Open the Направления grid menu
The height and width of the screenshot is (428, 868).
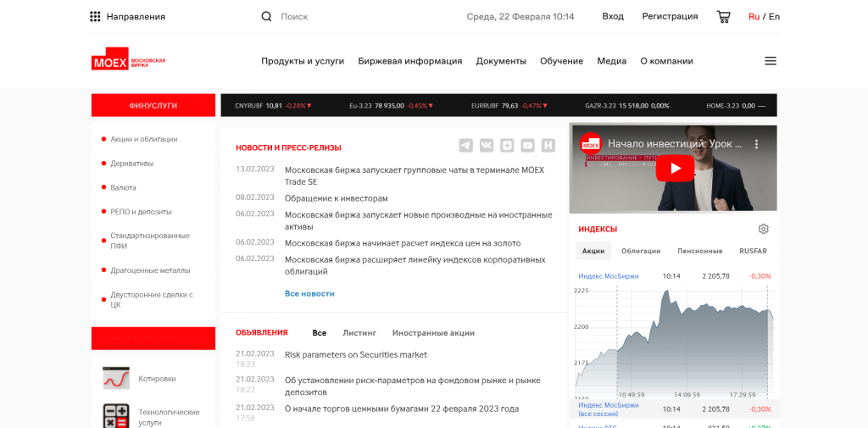point(95,16)
